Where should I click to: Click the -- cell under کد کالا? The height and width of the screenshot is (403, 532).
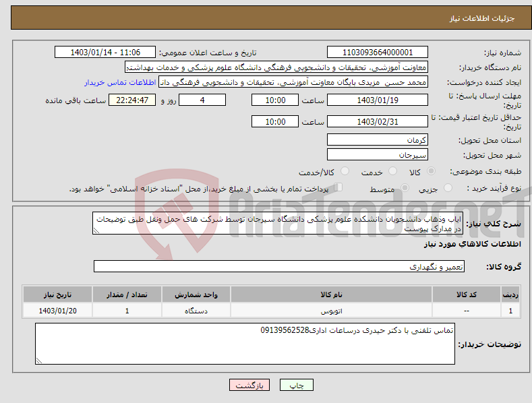pos(466,311)
